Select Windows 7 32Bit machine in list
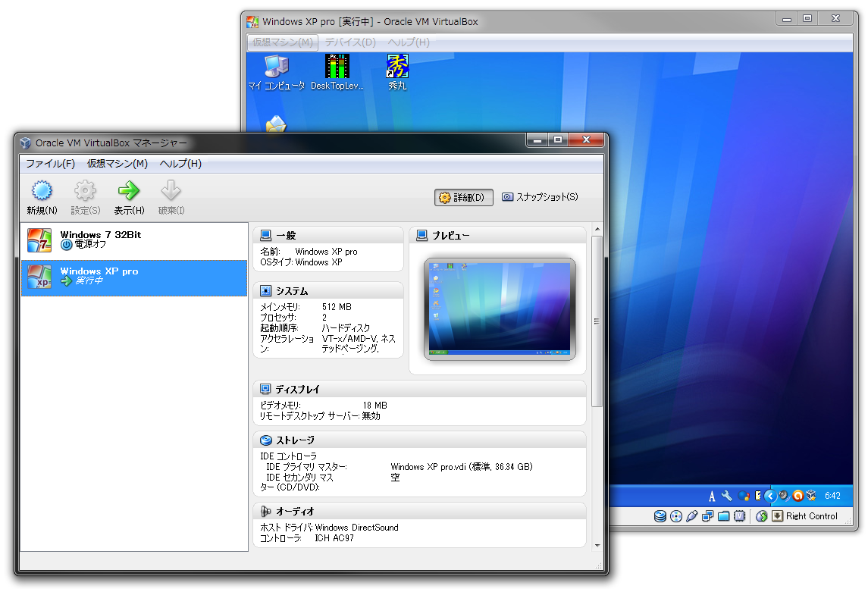Screen dimensions: 868x589 pos(134,241)
